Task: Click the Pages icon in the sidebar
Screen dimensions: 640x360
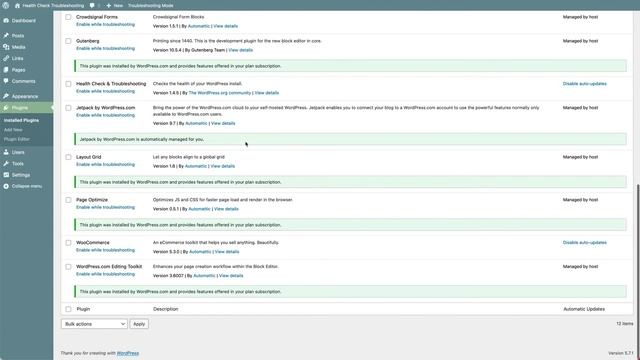Action: point(6,70)
